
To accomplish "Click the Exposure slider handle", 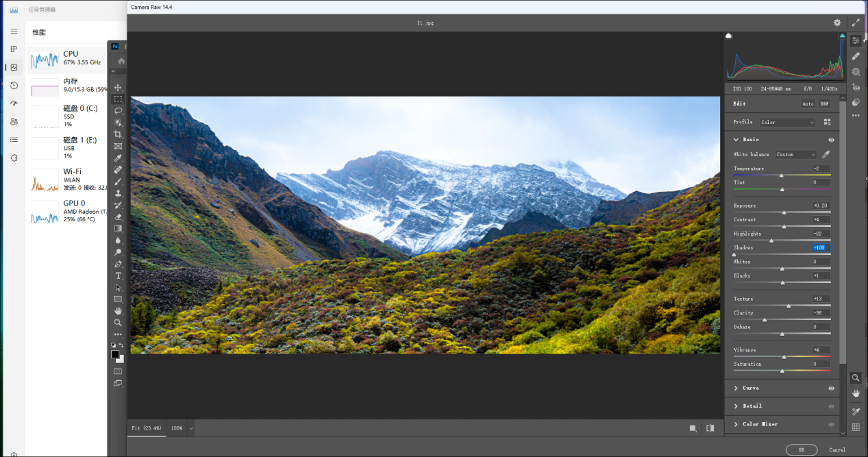I will coord(784,212).
